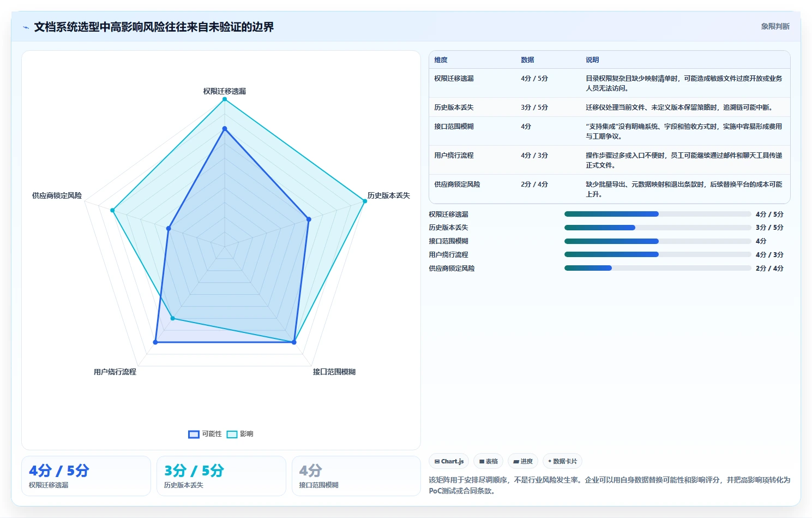
Task: Open the 4分 接口范围模糊 data card
Action: (x=356, y=476)
